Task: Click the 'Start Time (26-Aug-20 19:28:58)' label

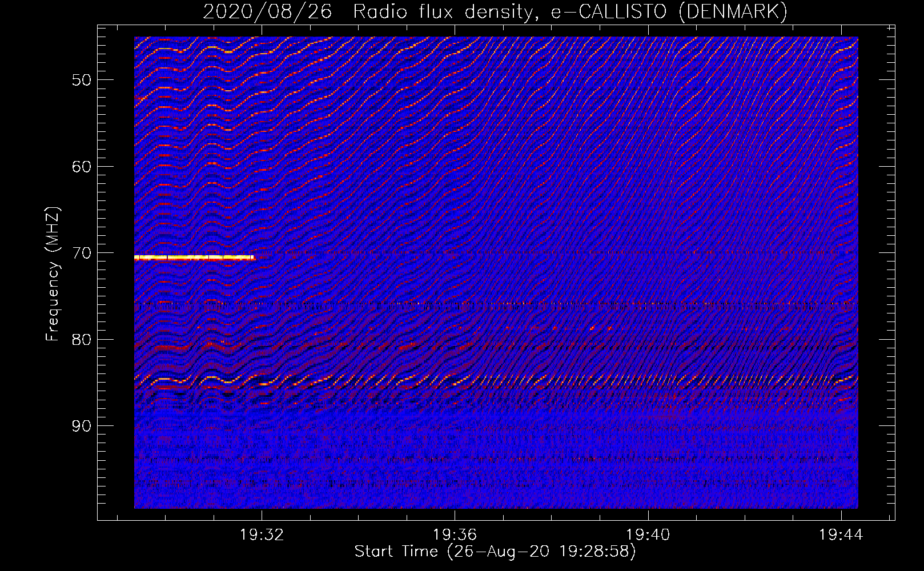Action: tap(495, 552)
